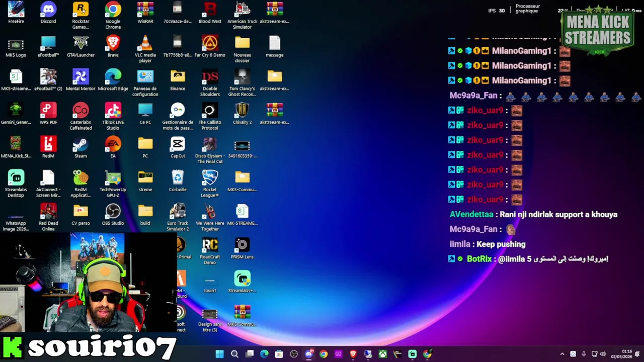
Task: Show hidden system tray icons
Action: [562, 354]
